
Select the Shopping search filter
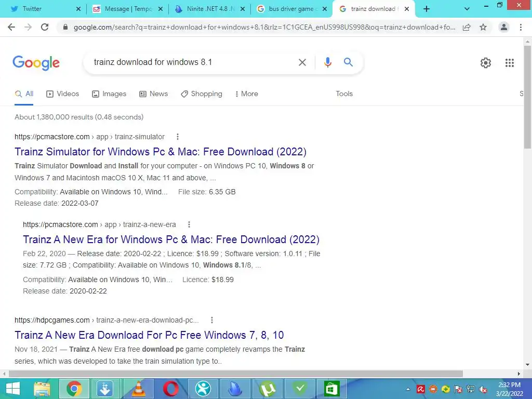202,94
